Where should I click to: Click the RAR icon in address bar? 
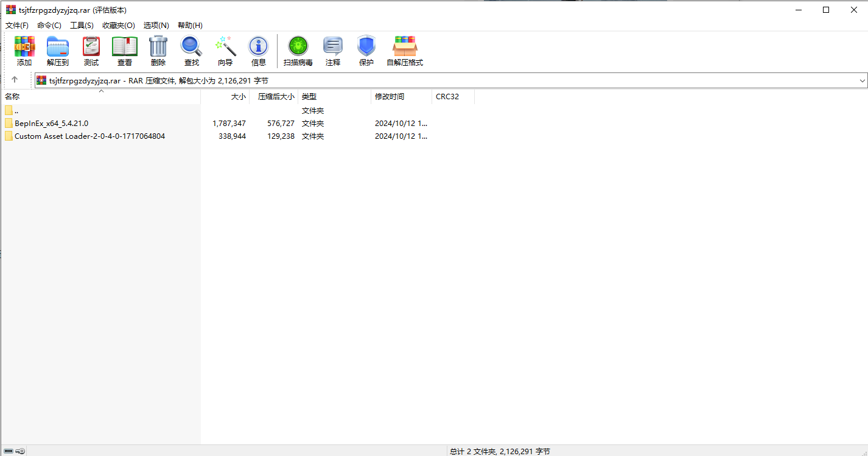point(41,80)
